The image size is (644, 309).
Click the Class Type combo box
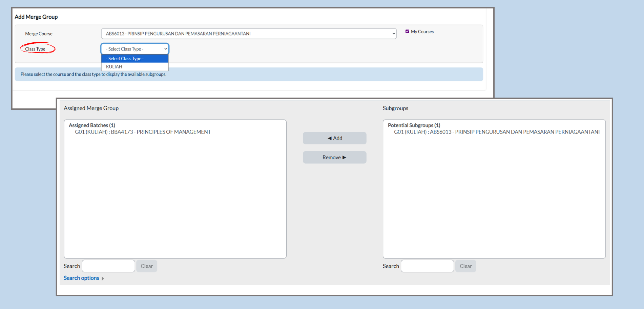(135, 49)
